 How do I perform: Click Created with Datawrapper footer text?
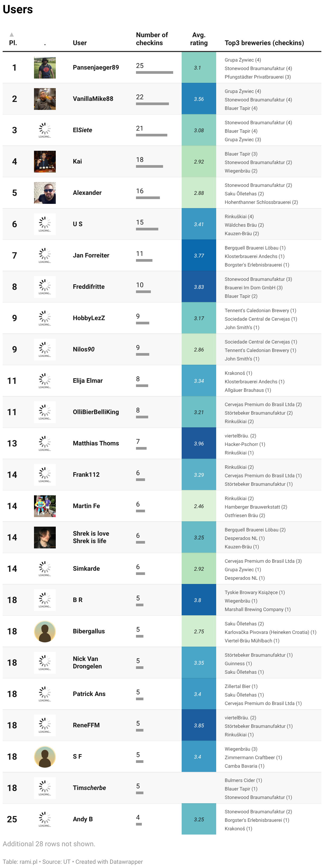pos(109,862)
